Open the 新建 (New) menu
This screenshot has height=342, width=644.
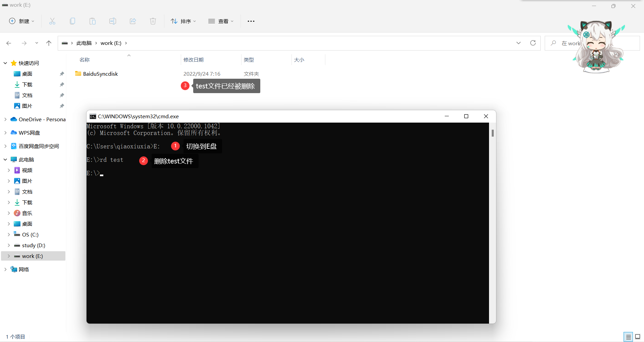pos(21,21)
